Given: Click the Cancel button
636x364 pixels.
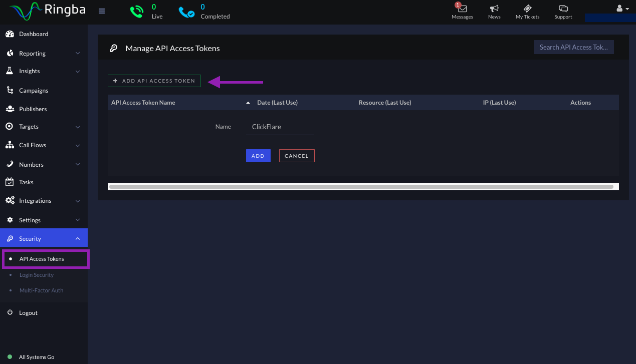Looking at the screenshot, I should click(x=297, y=156).
